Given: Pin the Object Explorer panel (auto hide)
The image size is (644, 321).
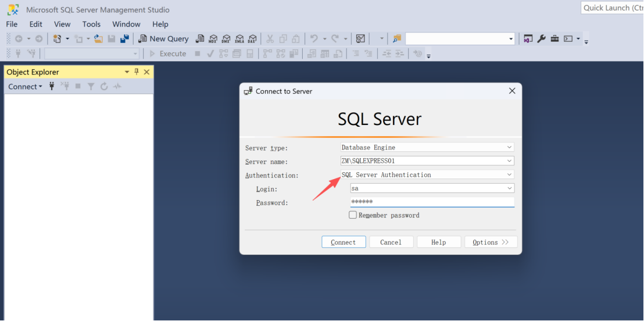Looking at the screenshot, I should tap(137, 72).
